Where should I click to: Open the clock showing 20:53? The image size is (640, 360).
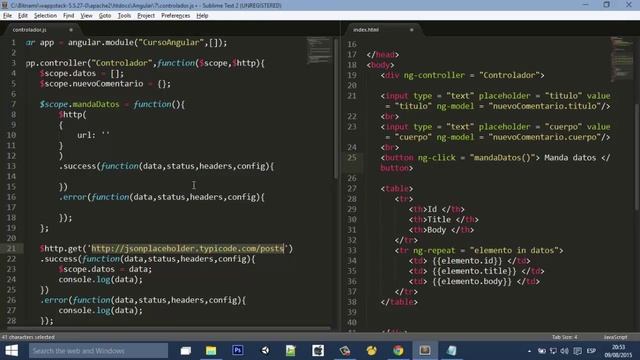tap(618, 351)
